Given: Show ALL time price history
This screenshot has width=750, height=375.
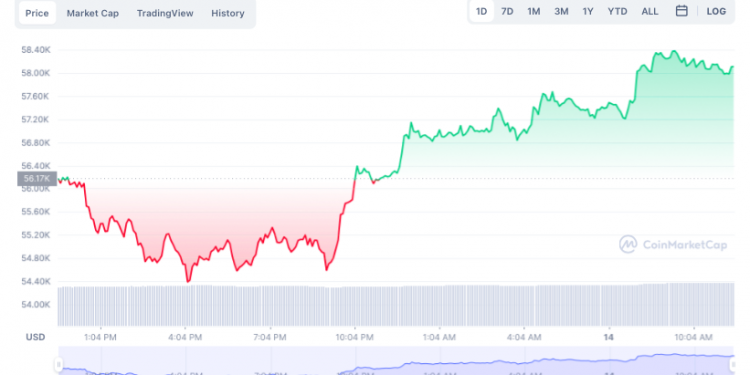Looking at the screenshot, I should [650, 11].
